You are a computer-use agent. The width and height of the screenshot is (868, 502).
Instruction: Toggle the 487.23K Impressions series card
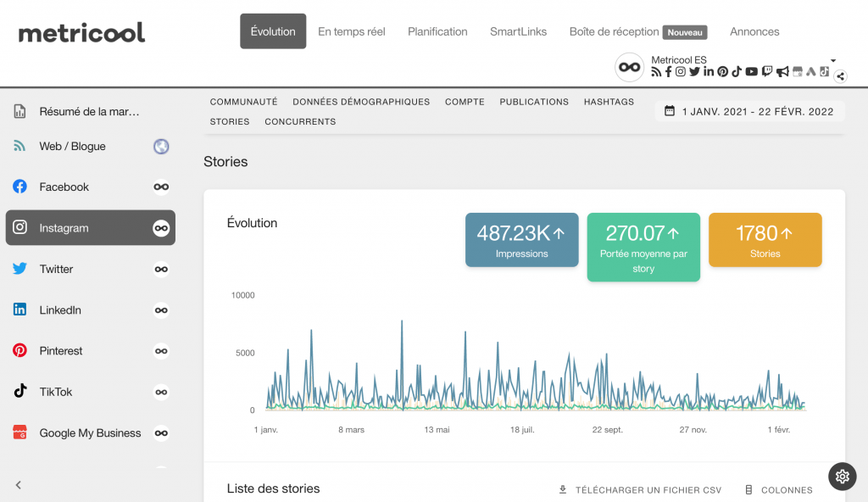(x=521, y=240)
